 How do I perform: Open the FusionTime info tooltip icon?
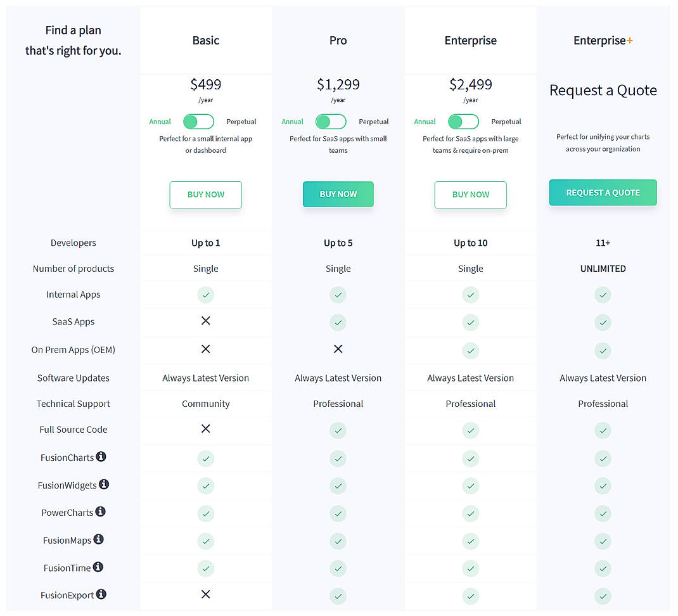pyautogui.click(x=98, y=567)
